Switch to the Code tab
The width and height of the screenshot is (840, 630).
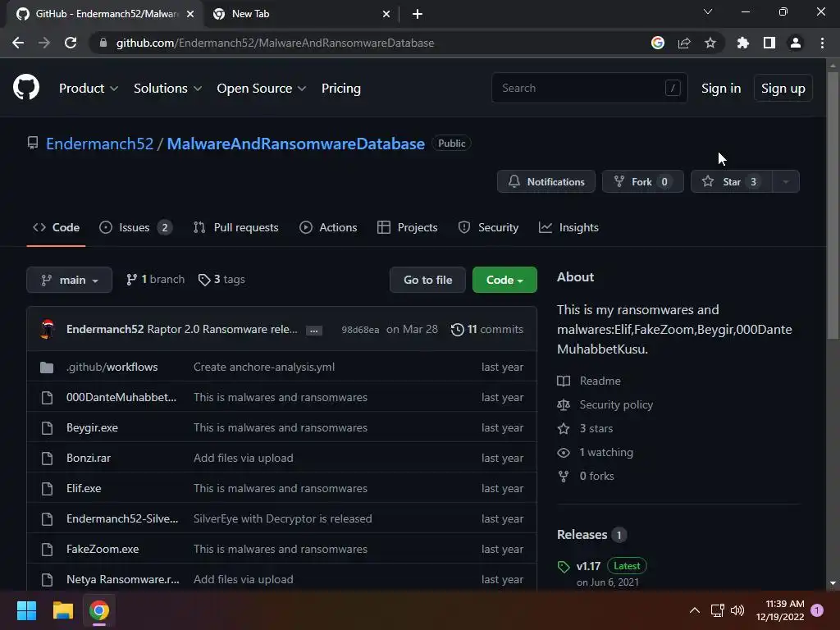coord(57,228)
